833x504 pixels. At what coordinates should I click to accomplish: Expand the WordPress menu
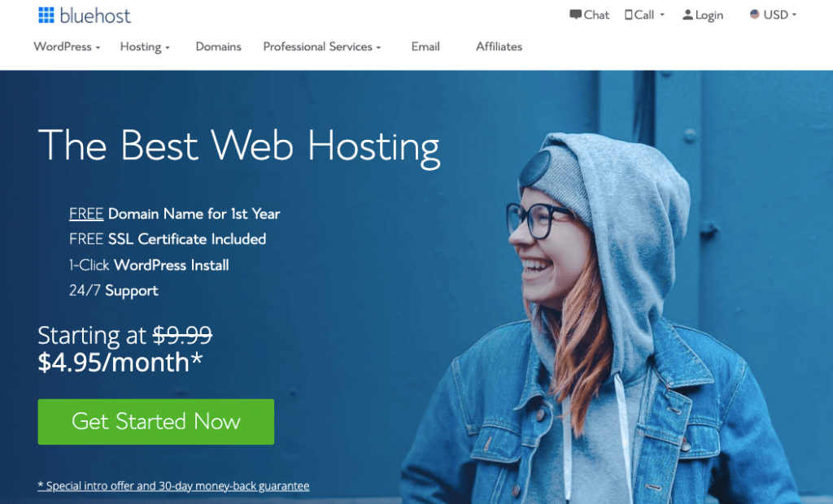click(x=67, y=46)
